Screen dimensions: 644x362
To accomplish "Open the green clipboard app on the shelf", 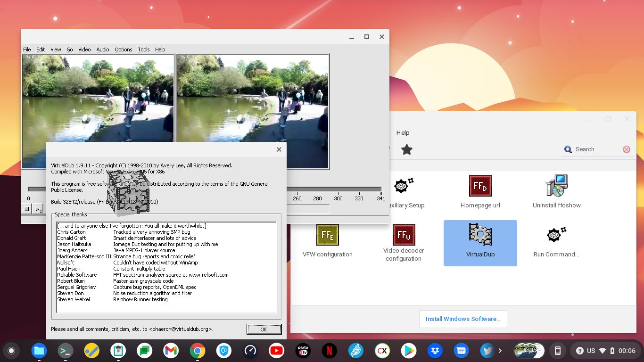I will pyautogui.click(x=118, y=351).
